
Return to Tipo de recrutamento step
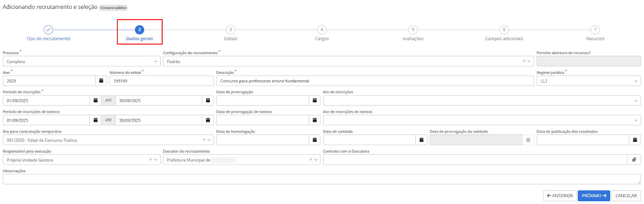pos(48,30)
